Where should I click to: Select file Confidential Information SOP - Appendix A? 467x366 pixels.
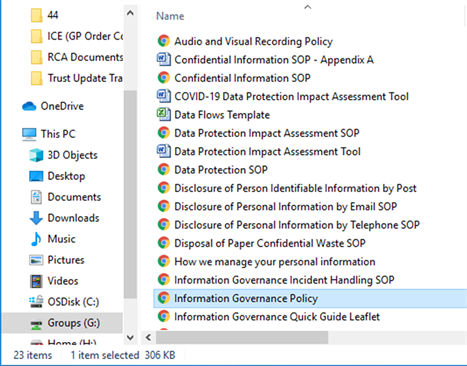274,60
